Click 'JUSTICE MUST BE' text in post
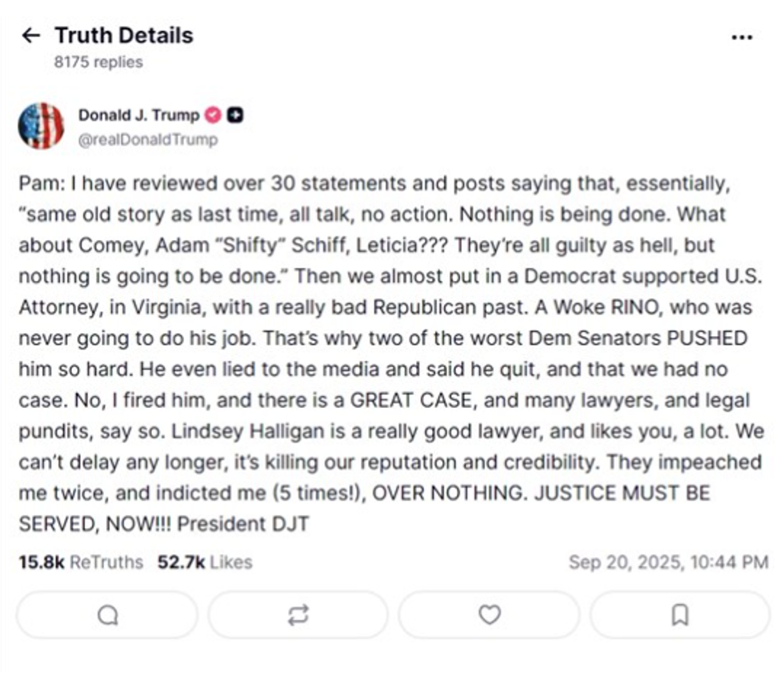Viewport: 784px width, 684px height. tap(624, 493)
